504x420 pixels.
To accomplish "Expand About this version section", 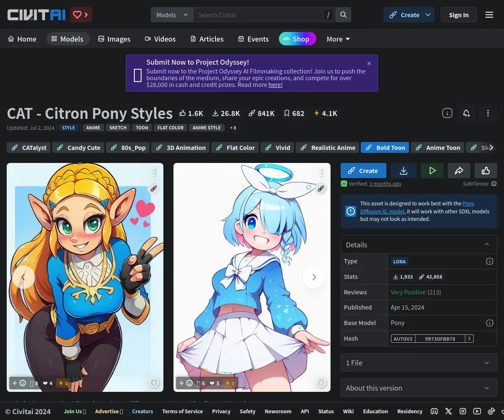I will coord(419,388).
